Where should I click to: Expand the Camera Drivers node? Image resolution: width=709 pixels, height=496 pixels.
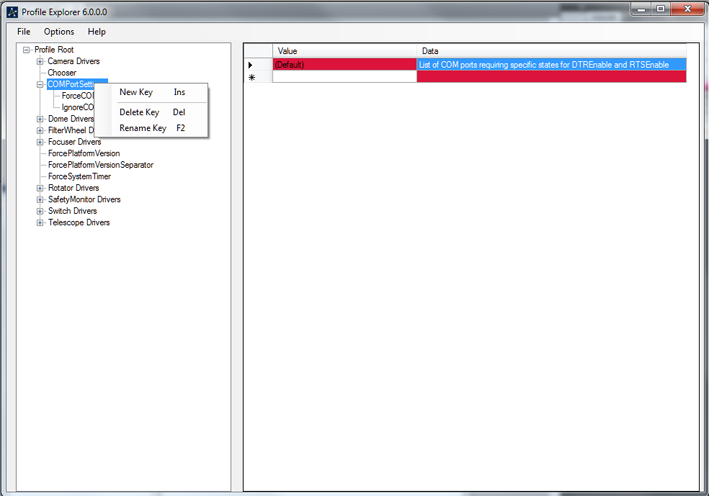40,62
